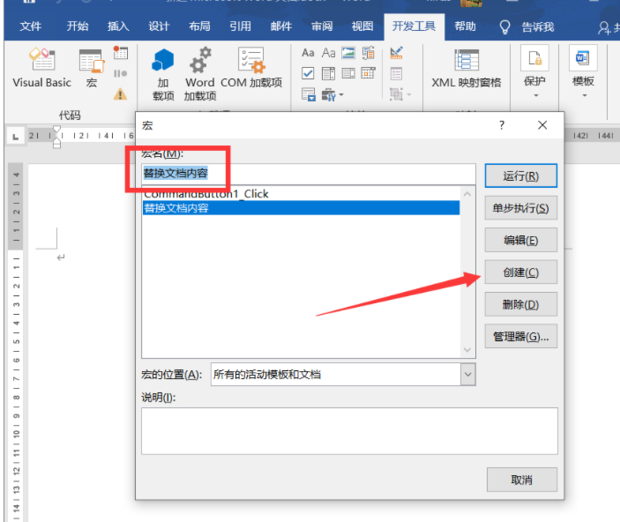
Task: Click the 说明 description text box
Action: tap(350, 431)
